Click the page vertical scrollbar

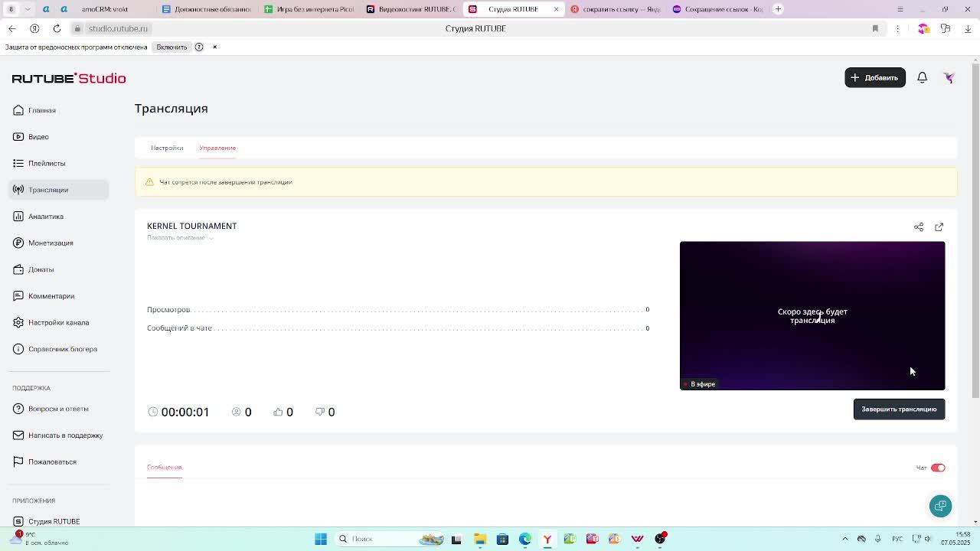click(975, 230)
